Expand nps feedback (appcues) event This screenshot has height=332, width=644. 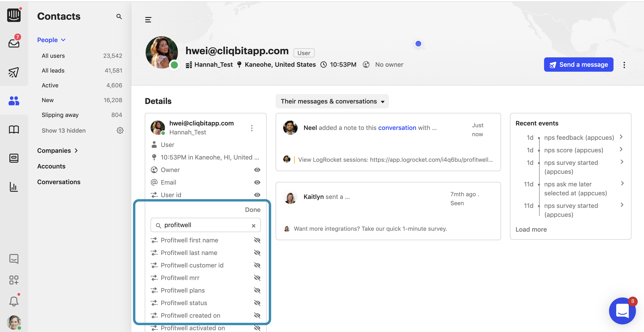(621, 137)
